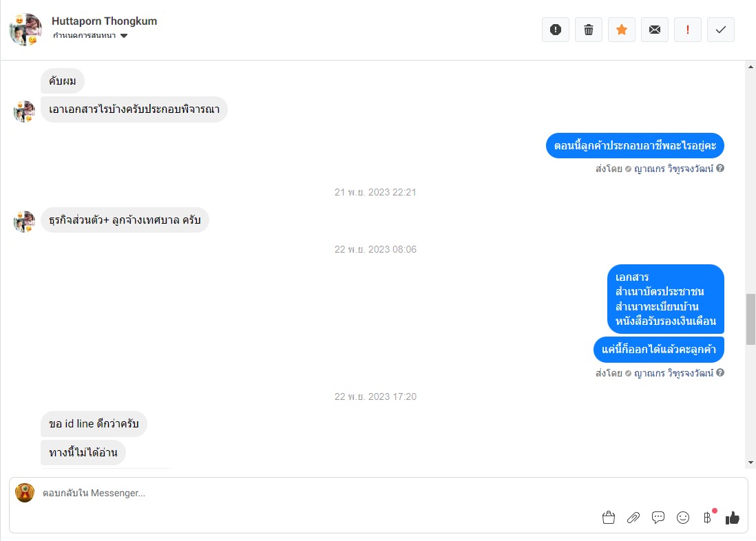Click the baht payment request icon
Image resolution: width=756 pixels, height=541 pixels.
707,518
